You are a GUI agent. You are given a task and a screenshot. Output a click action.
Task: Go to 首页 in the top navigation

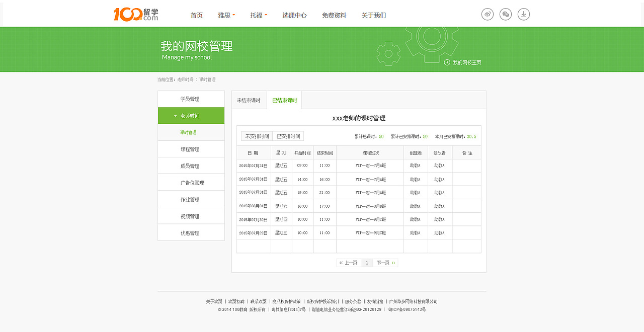click(197, 15)
